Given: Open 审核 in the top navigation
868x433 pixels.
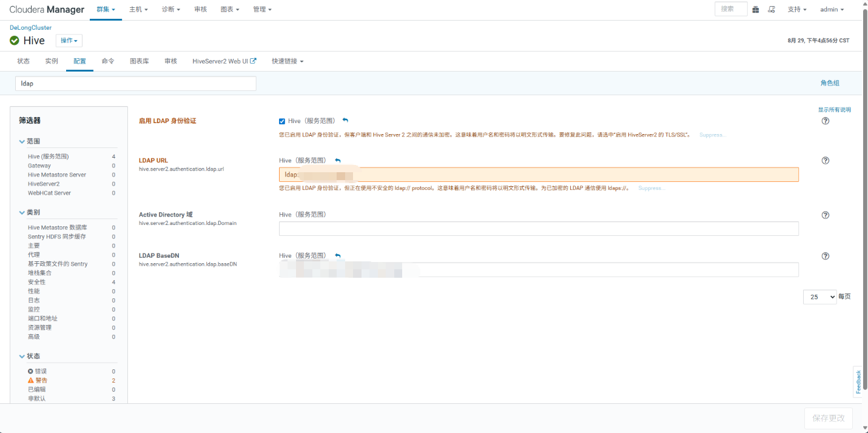Looking at the screenshot, I should coord(201,9).
